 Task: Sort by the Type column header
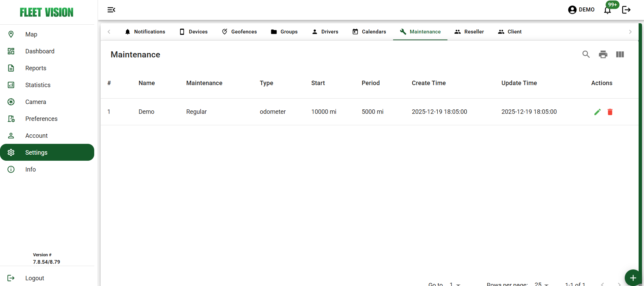[x=266, y=83]
